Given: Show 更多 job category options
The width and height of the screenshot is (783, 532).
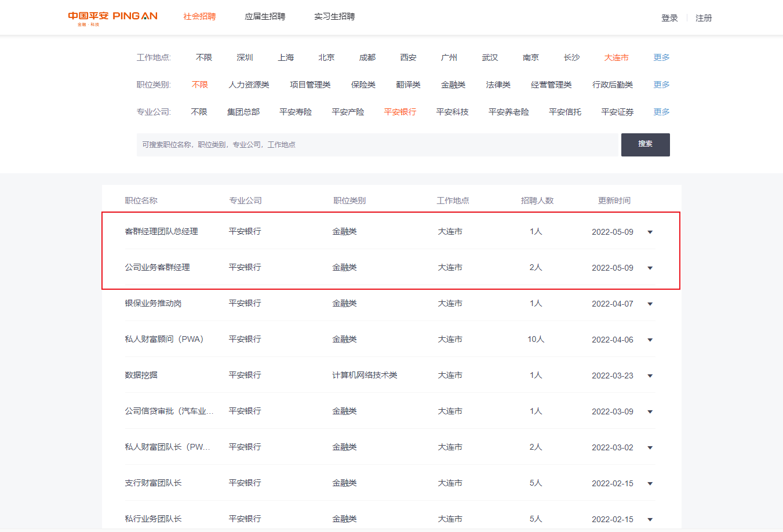Looking at the screenshot, I should 661,85.
